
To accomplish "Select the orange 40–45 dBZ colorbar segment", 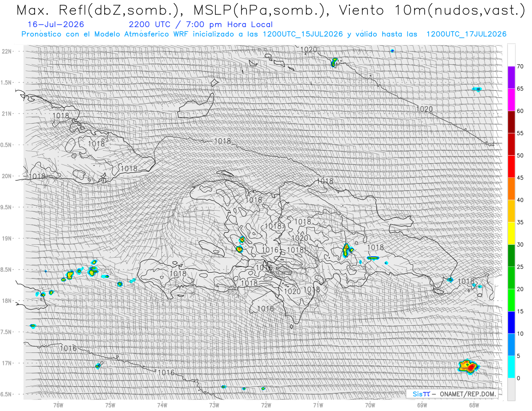I will pyautogui.click(x=511, y=189).
